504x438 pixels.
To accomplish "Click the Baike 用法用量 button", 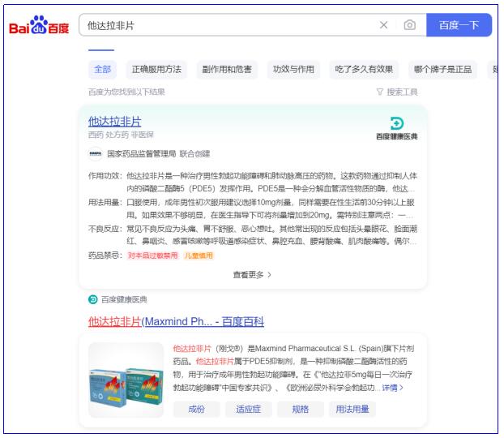I will tap(352, 410).
